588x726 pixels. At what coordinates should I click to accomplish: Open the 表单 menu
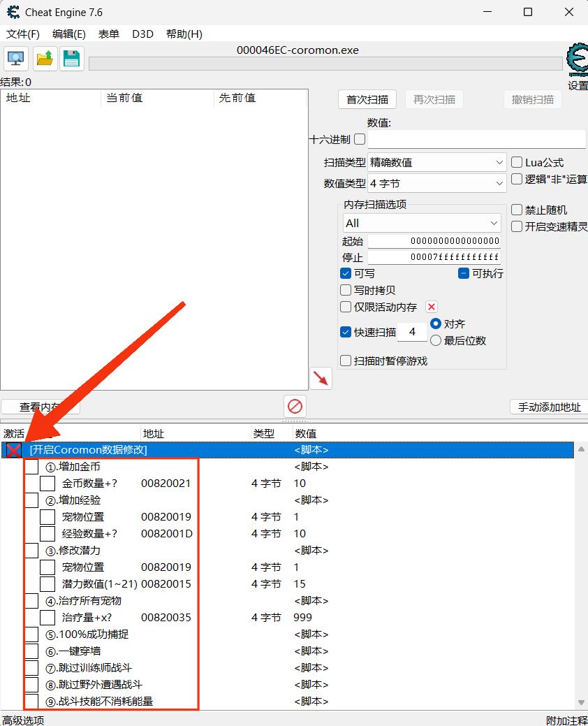109,34
